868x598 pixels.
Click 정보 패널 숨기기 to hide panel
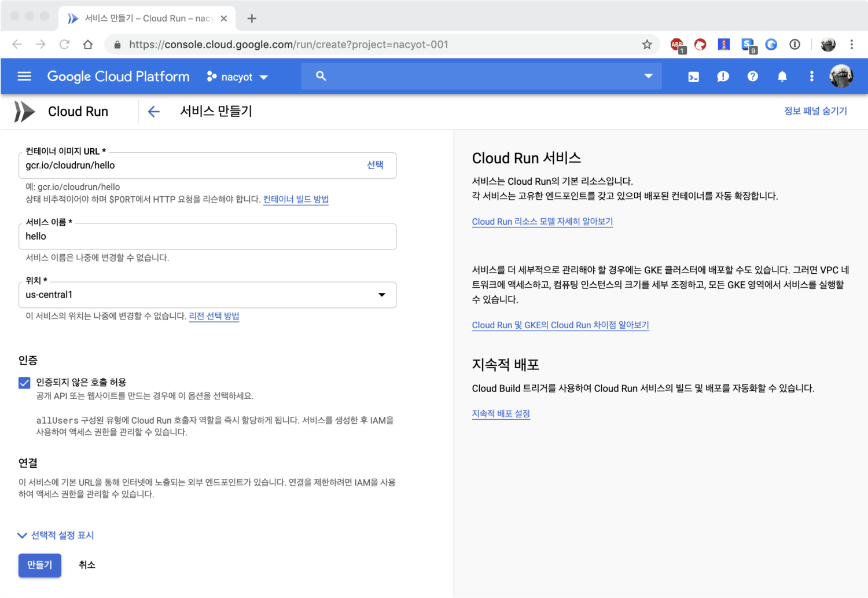[x=815, y=111]
